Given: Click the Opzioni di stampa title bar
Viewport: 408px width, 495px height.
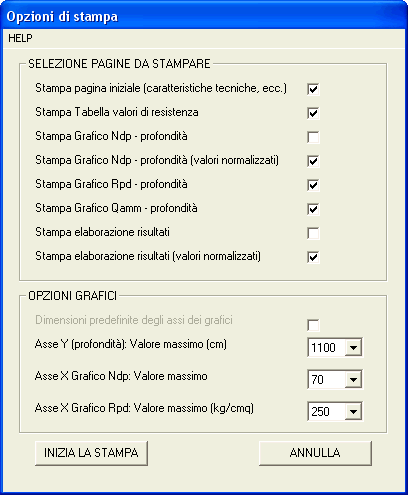Looking at the screenshot, I should (204, 17).
